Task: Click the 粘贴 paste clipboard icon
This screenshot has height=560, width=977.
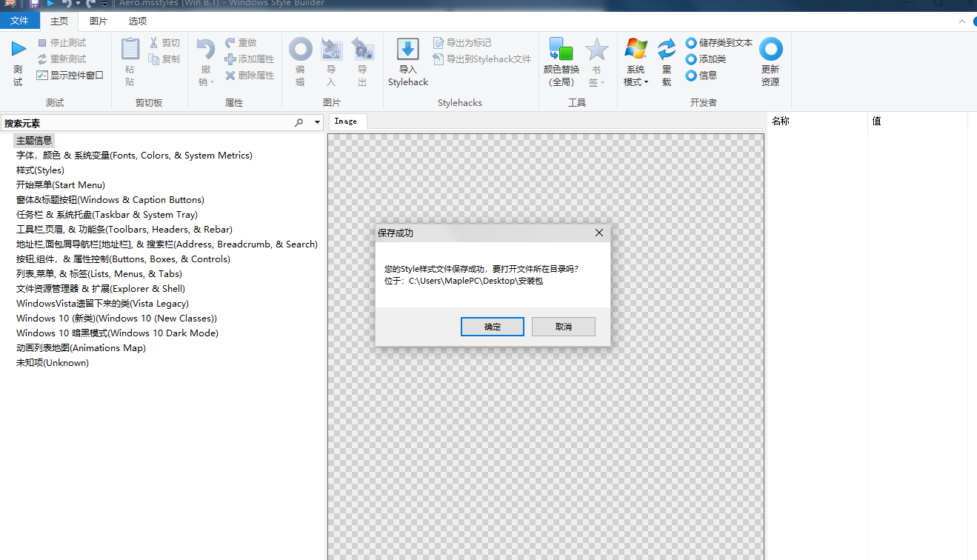Action: point(130,50)
